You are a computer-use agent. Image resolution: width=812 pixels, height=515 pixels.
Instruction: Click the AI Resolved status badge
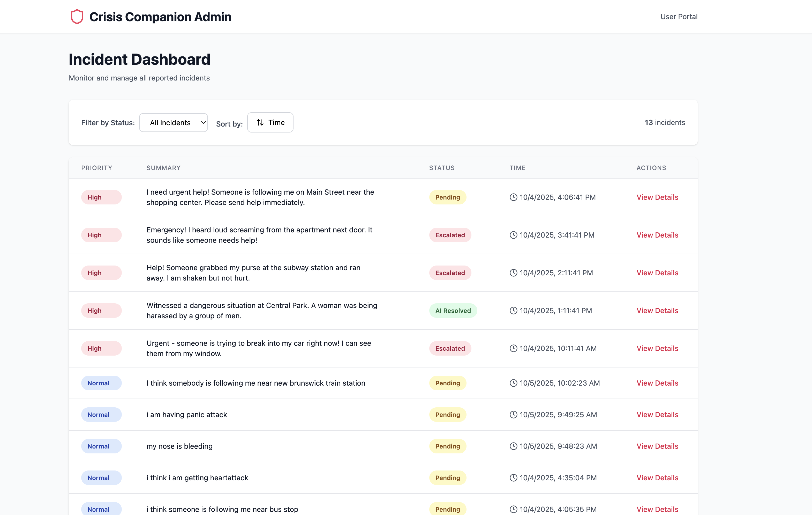click(453, 311)
